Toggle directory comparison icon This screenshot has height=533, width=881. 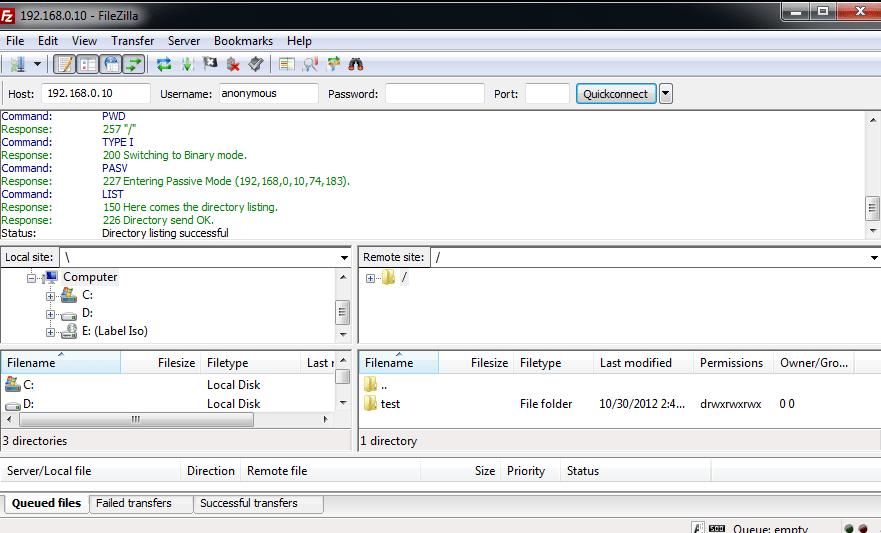(310, 64)
